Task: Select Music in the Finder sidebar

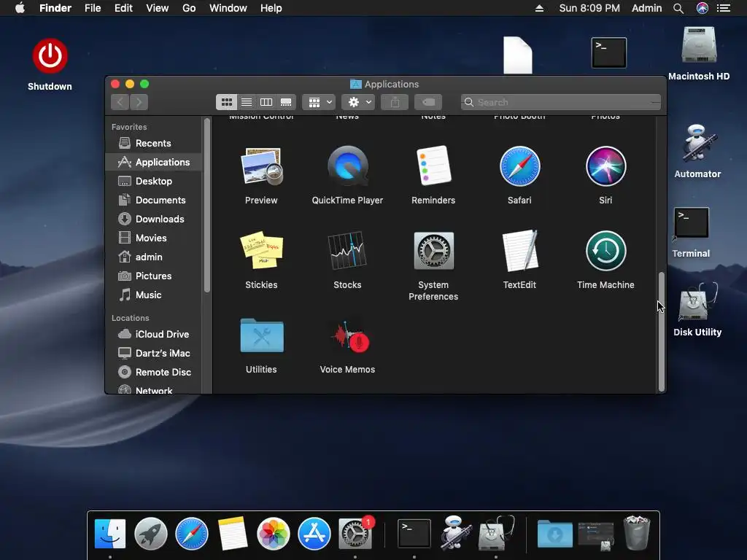Action: [x=153, y=295]
